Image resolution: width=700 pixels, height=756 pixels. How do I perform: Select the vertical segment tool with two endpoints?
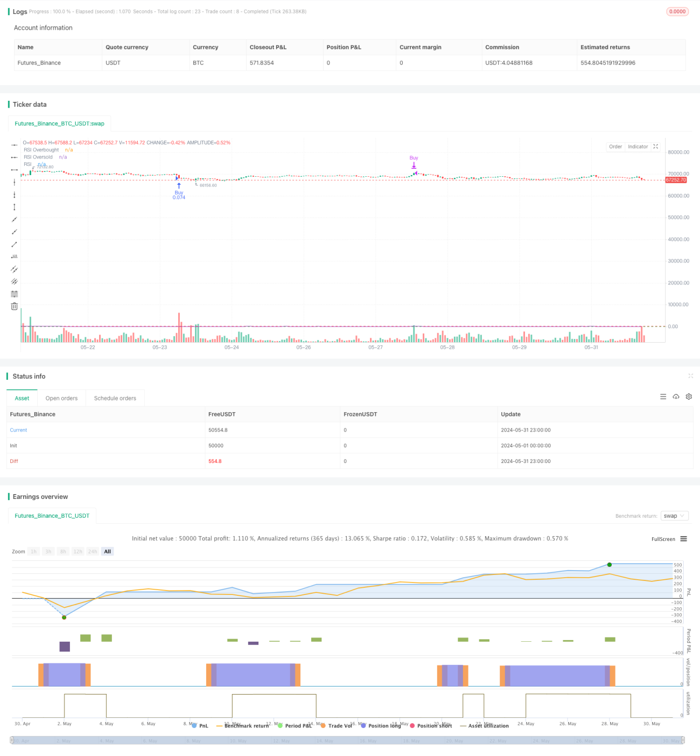[14, 207]
